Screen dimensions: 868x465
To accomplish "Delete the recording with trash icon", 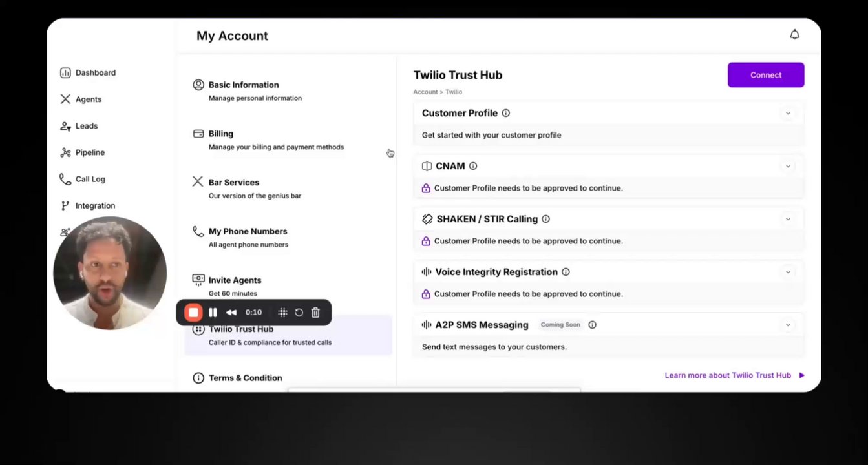I will 315,313.
